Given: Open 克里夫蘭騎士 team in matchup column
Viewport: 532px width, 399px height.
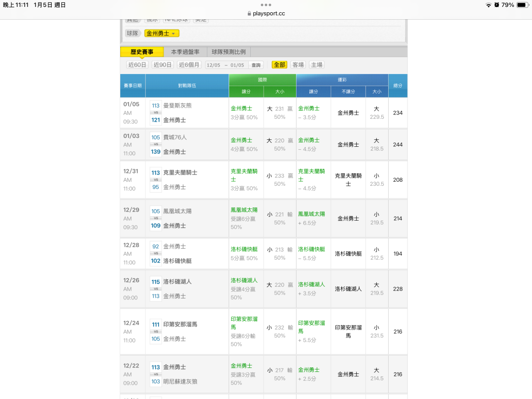Looking at the screenshot, I should [180, 173].
